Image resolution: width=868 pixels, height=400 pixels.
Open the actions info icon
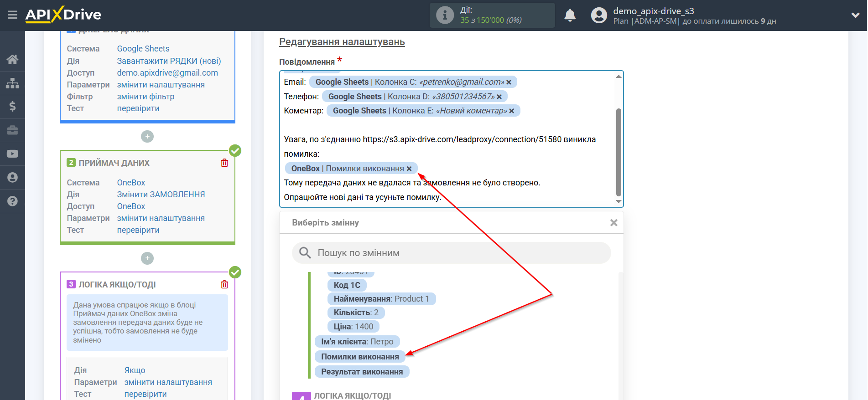[x=445, y=15]
